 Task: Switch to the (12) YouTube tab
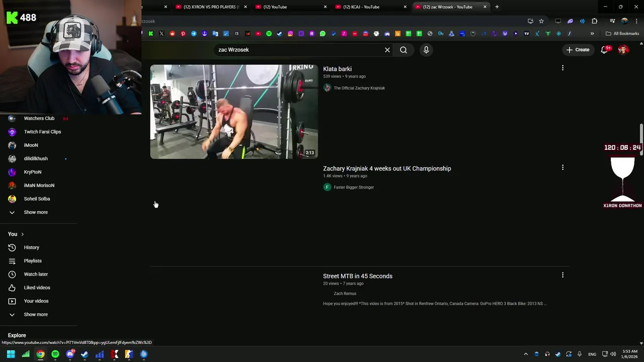(290, 7)
